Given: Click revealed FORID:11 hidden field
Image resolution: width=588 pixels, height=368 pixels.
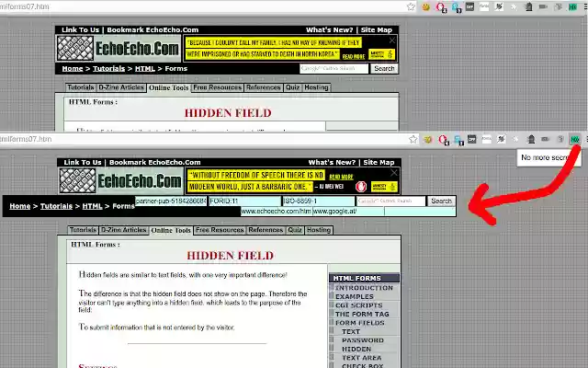Looking at the screenshot, I should pos(245,201).
